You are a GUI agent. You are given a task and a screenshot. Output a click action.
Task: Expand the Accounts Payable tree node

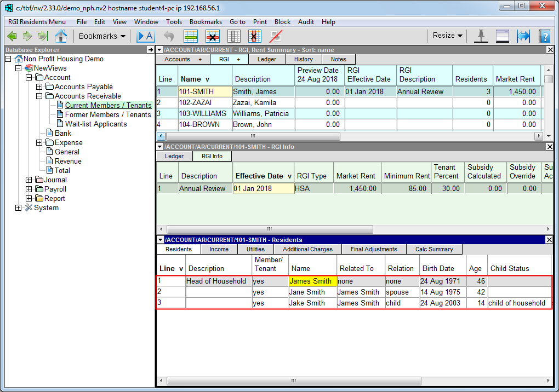click(x=39, y=87)
